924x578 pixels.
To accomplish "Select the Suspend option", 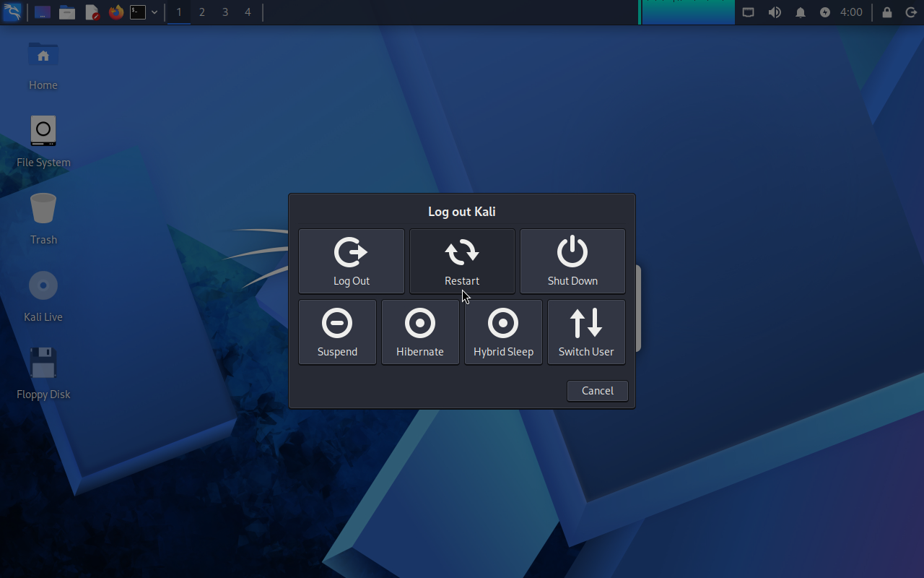I will (337, 332).
